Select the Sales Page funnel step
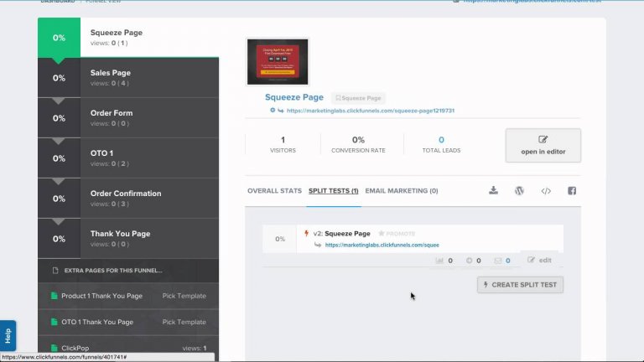This screenshot has height=362, width=644. [128, 78]
